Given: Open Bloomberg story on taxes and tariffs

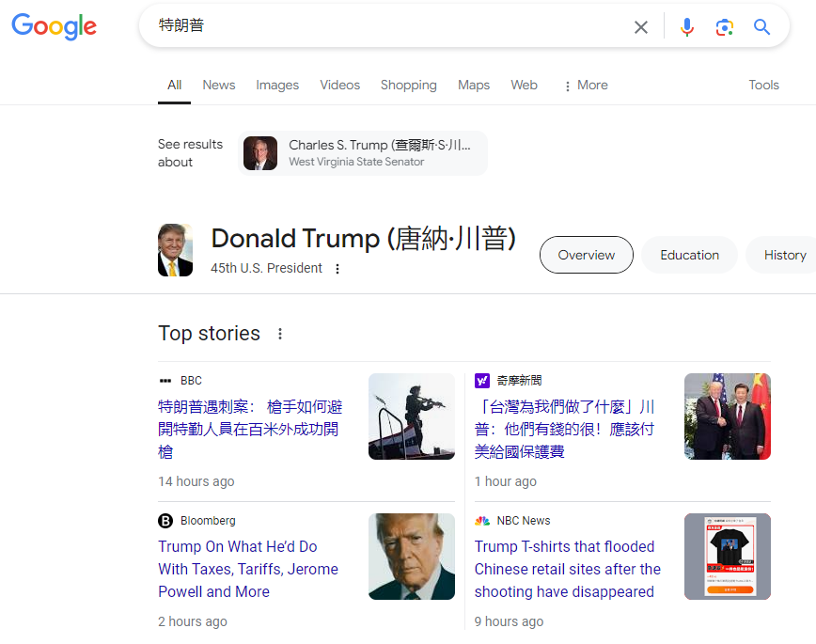Looking at the screenshot, I should (249, 569).
